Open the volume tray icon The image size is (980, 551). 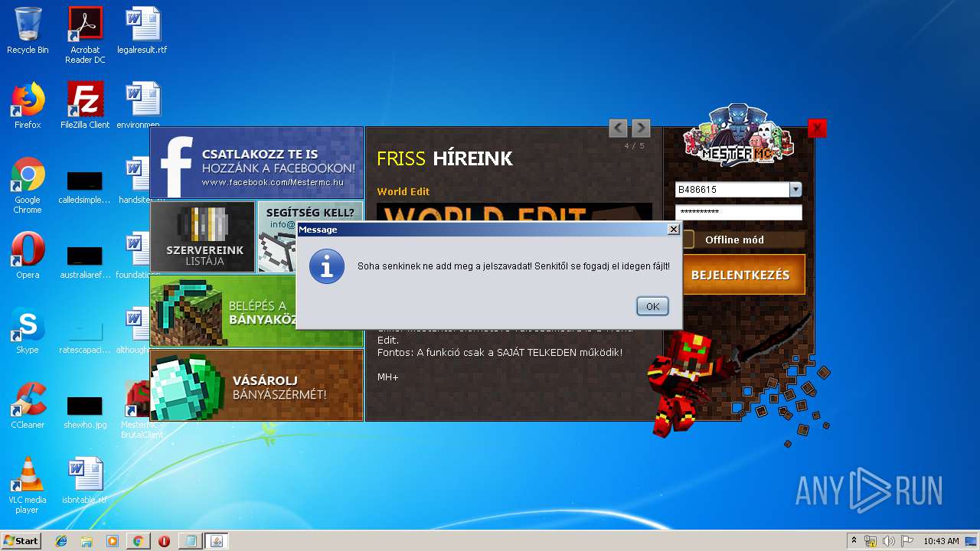pyautogui.click(x=889, y=541)
